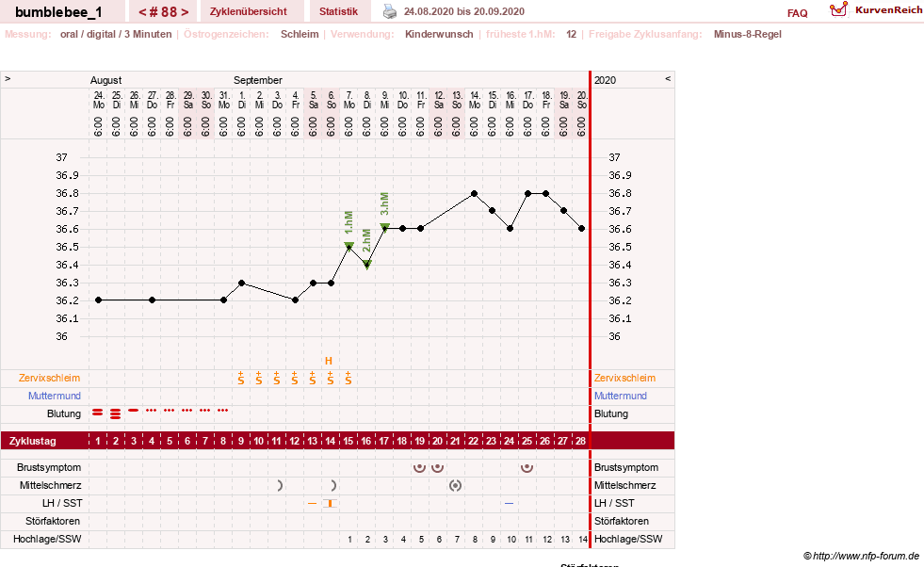Click the 36.8 temperature point on 14 September
924x567 pixels.
point(475,193)
